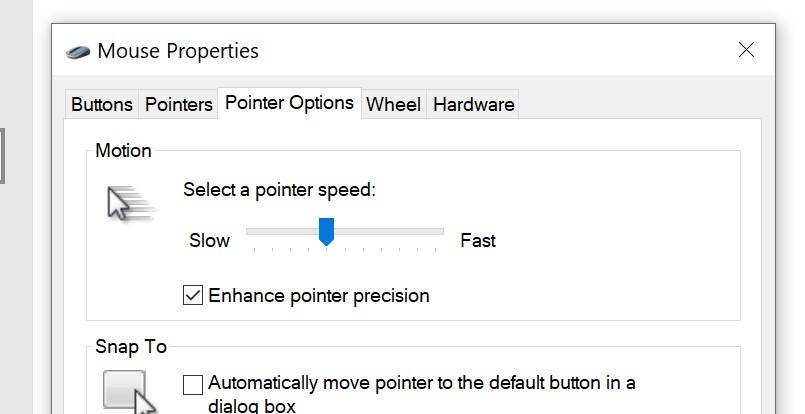Click the "Select a pointer speed" label

tap(279, 189)
